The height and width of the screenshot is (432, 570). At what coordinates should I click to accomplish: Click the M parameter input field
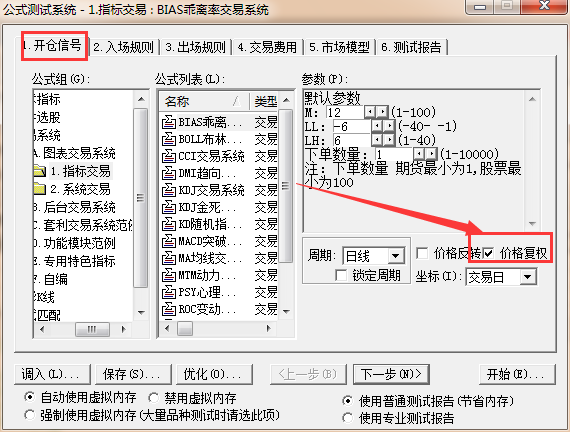click(345, 112)
